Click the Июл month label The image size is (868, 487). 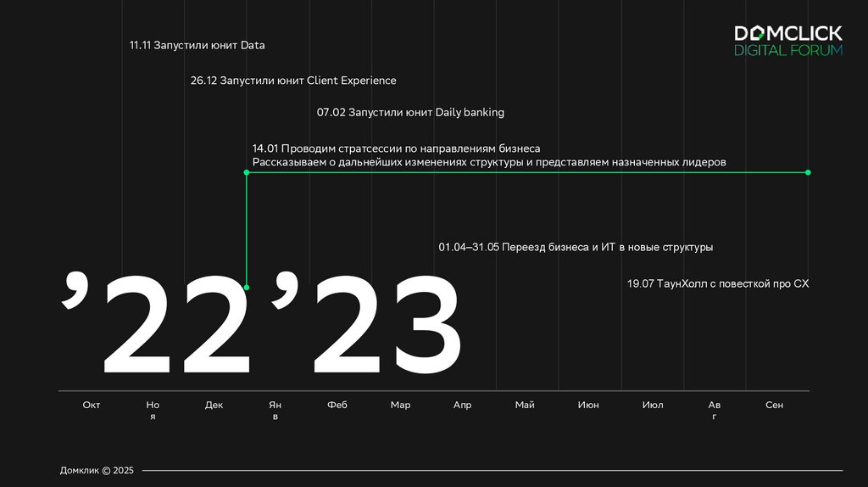click(653, 405)
